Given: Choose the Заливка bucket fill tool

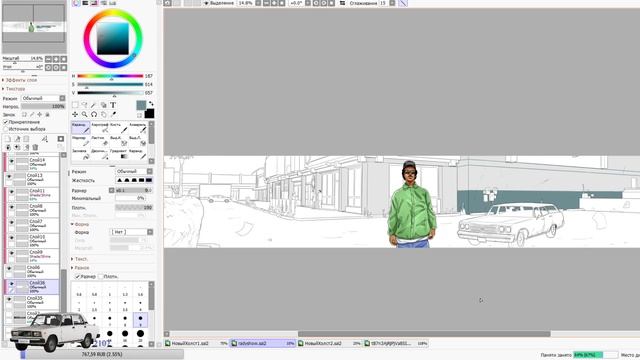Looking at the screenshot, I should [x=81, y=154].
